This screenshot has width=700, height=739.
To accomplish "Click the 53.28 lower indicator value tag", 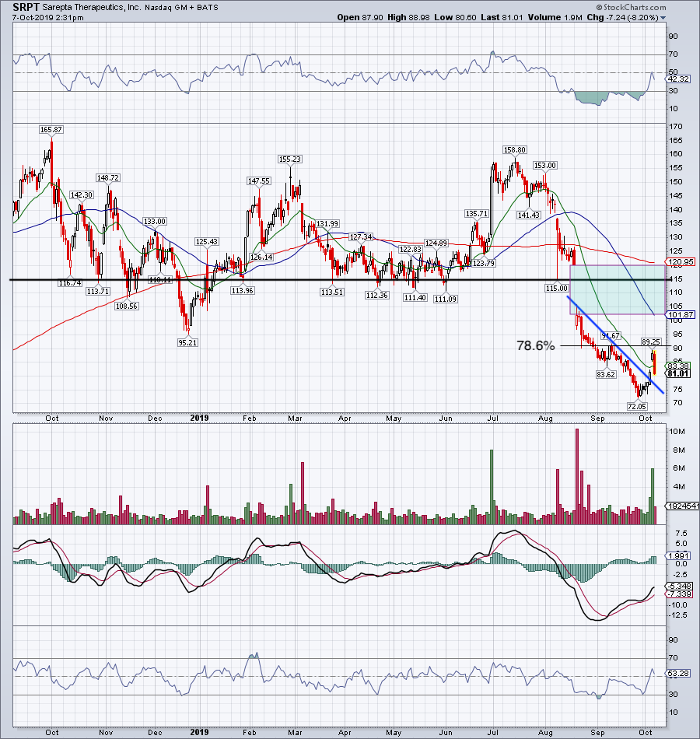I will pyautogui.click(x=679, y=674).
